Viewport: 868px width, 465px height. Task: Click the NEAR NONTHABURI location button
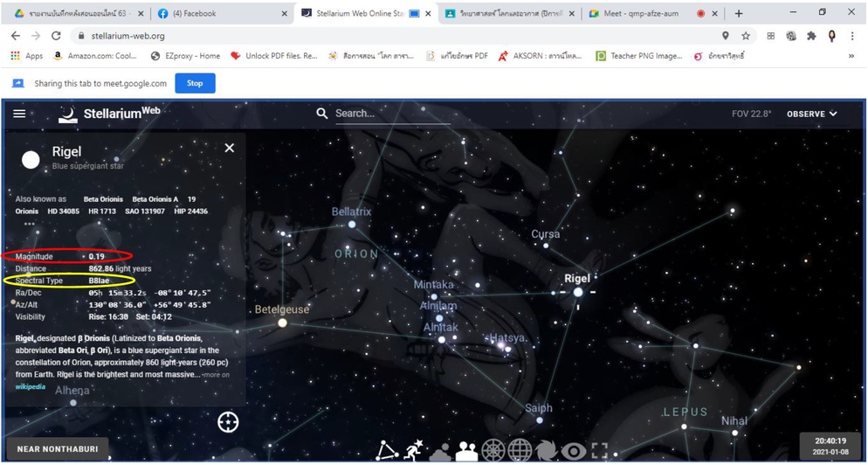pyautogui.click(x=58, y=449)
